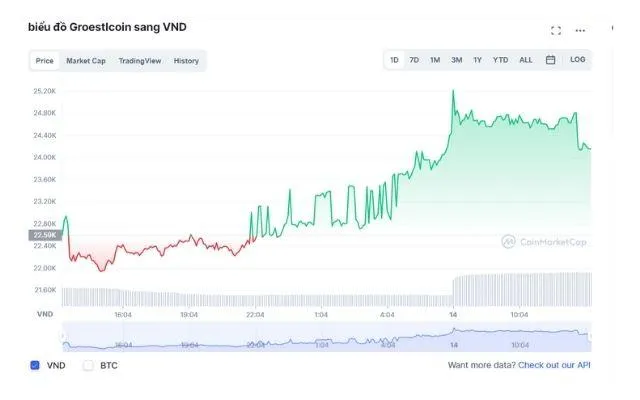Image resolution: width=640 pixels, height=400 pixels.
Task: Select the 1D time range
Action: point(394,60)
